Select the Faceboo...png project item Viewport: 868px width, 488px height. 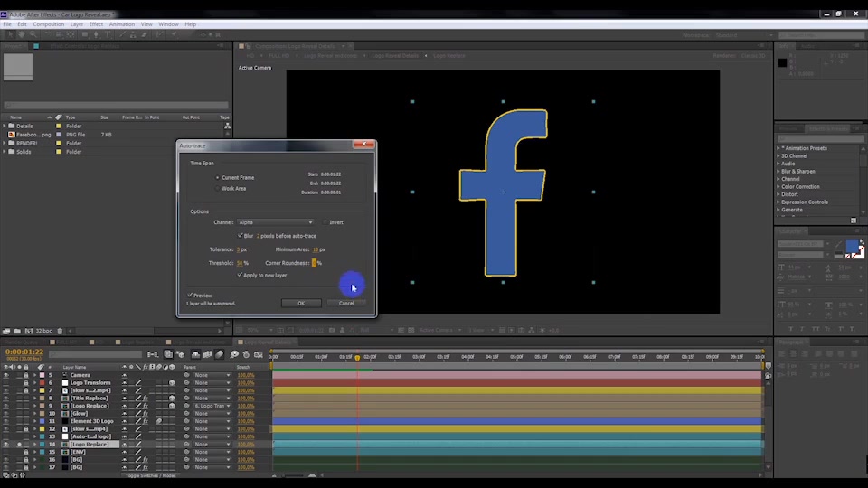click(33, 135)
